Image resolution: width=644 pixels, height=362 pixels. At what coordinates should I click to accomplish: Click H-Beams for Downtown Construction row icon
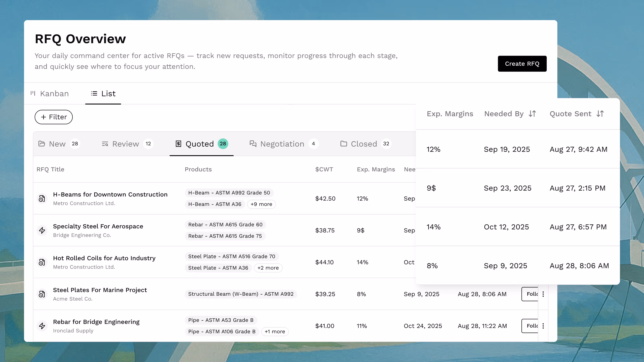pos(42,199)
